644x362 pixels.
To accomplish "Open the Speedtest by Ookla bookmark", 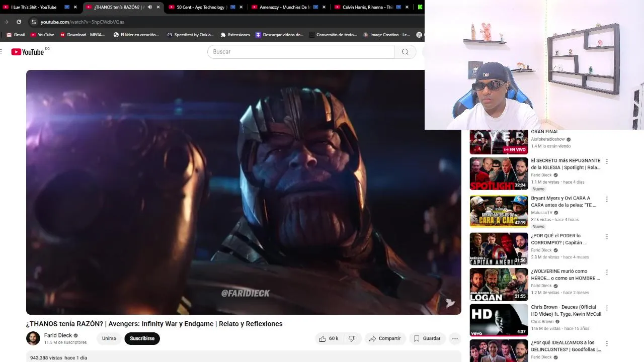I will pos(191,35).
